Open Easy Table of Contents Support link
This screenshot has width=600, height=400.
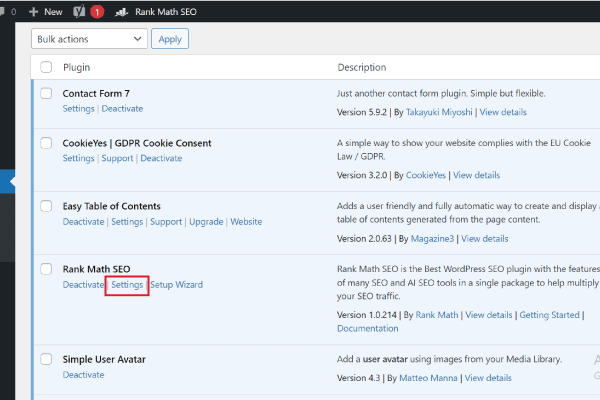click(166, 222)
